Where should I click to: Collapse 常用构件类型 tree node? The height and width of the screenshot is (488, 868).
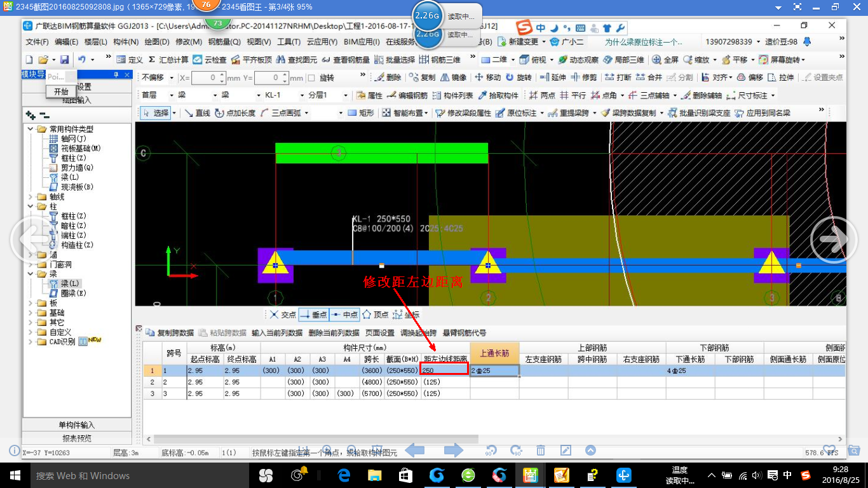pos(31,129)
